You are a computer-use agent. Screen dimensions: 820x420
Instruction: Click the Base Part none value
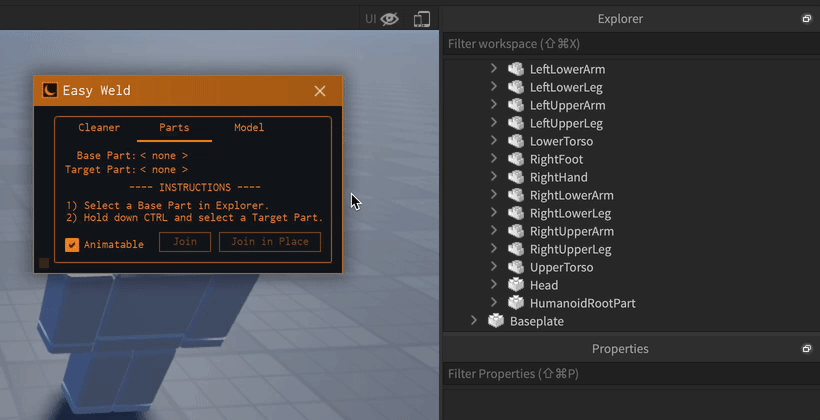click(x=164, y=156)
